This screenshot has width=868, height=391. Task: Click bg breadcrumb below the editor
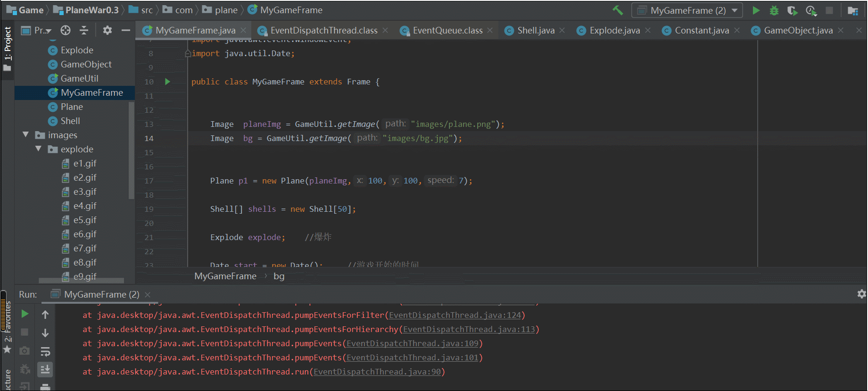pyautogui.click(x=279, y=276)
